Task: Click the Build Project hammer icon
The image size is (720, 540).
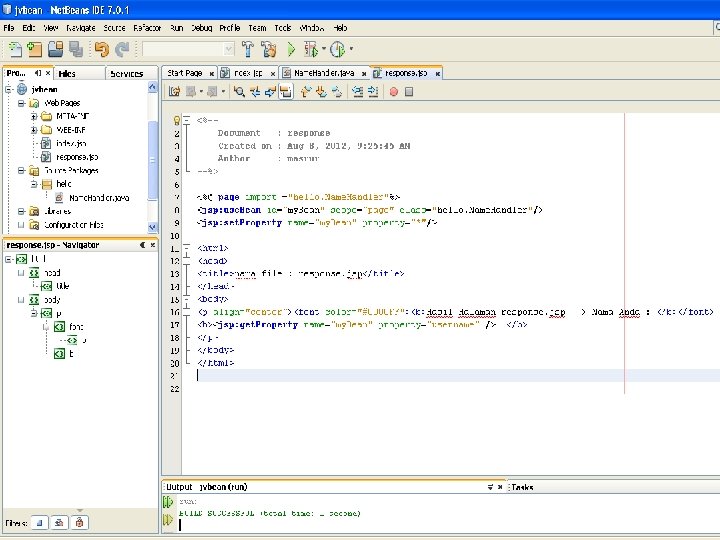Action: pyautogui.click(x=247, y=49)
